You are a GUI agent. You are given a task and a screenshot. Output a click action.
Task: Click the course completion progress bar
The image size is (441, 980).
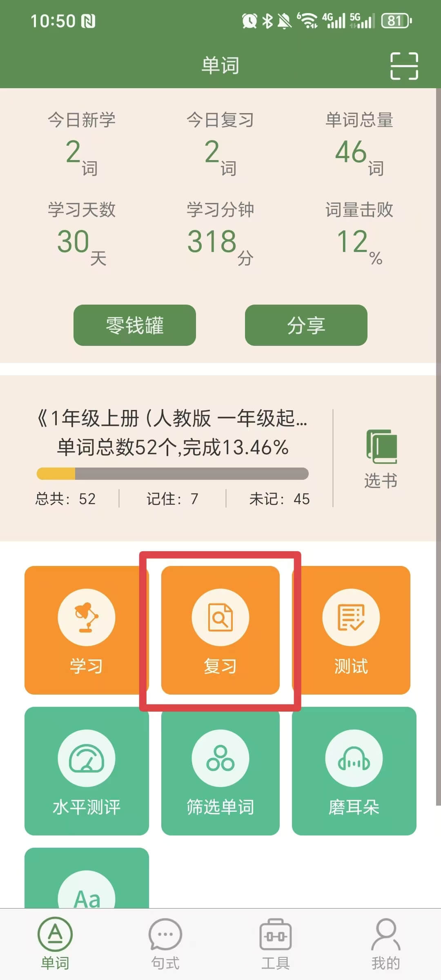(173, 474)
